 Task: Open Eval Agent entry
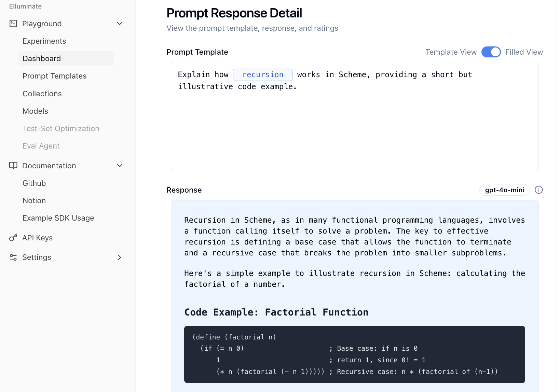click(x=41, y=146)
